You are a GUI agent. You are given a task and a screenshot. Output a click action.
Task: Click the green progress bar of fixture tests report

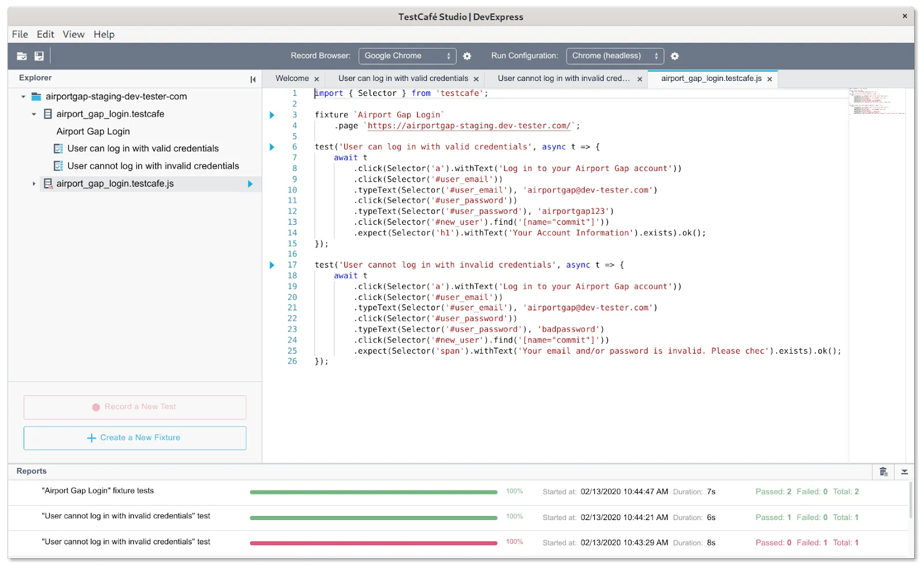click(x=374, y=492)
